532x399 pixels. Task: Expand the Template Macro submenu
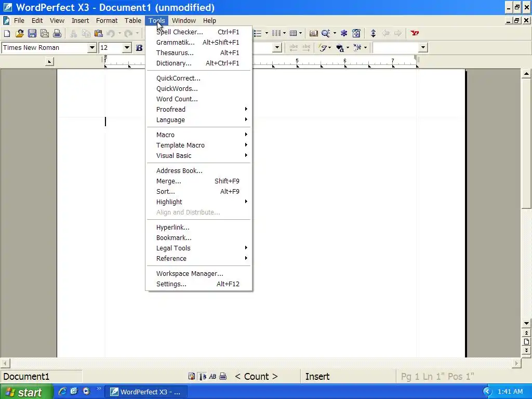click(x=198, y=145)
